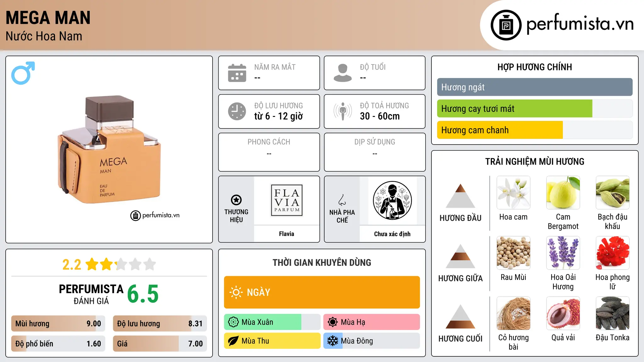Image resolution: width=644 pixels, height=362 pixels.
Task: Click the snowflake icon for Mùa Đông
Action: point(332,341)
